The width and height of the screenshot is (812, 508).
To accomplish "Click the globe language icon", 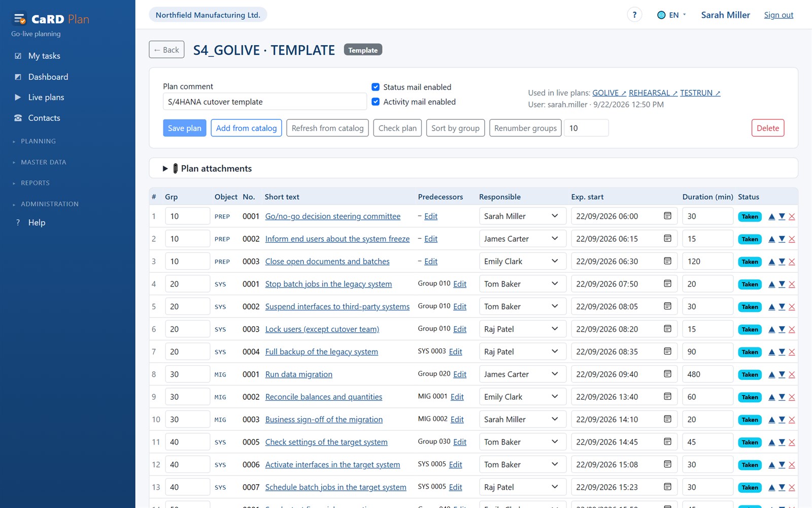I will (661, 15).
